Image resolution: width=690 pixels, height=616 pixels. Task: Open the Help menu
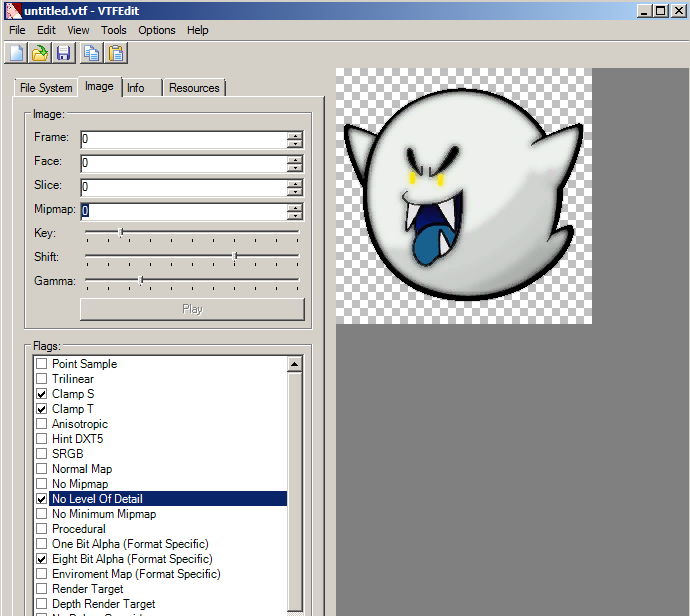click(x=198, y=30)
